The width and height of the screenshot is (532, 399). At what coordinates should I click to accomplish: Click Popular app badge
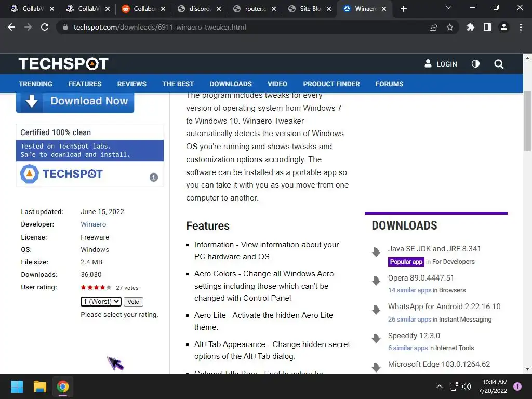tap(406, 262)
